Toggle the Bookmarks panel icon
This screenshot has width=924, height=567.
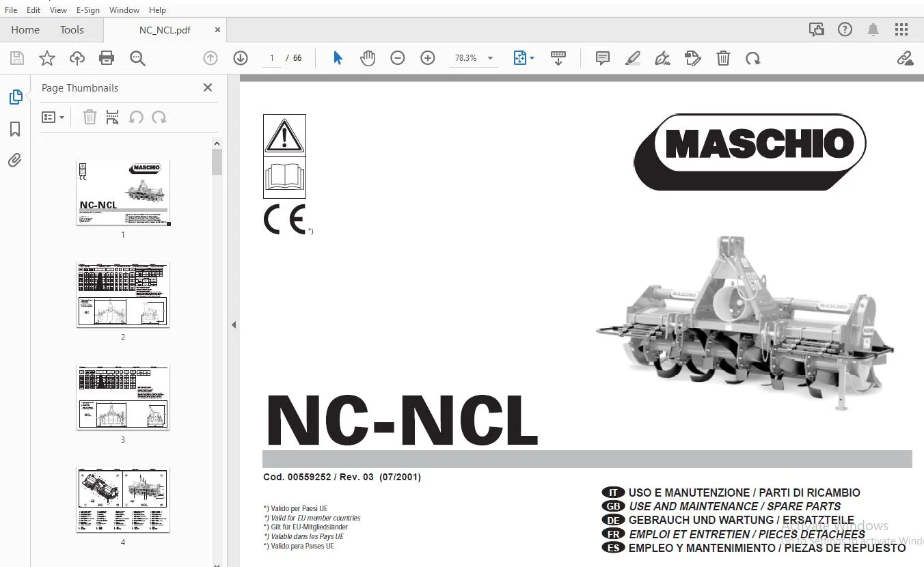(x=15, y=129)
